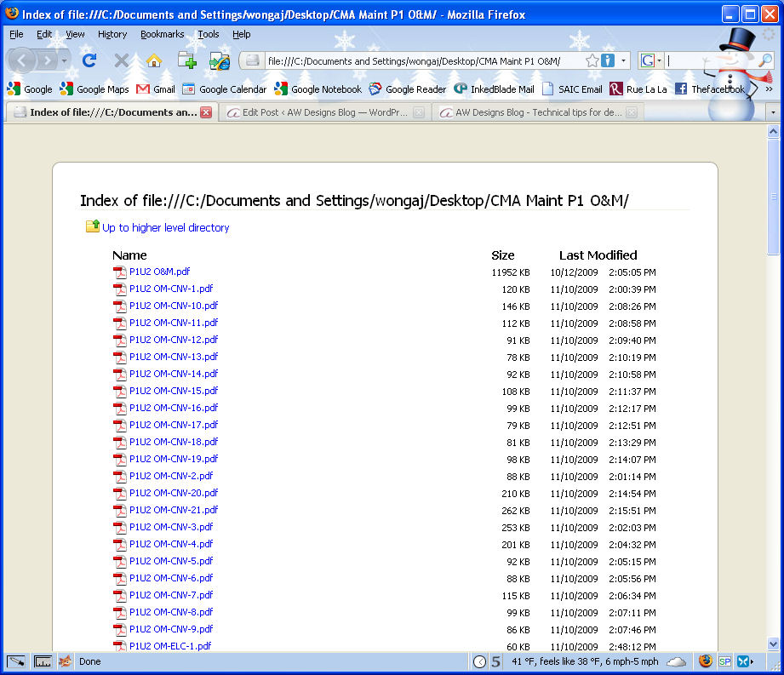The width and height of the screenshot is (784, 675).
Task: Click the site identity icon left of the URL
Action: pyautogui.click(x=252, y=61)
